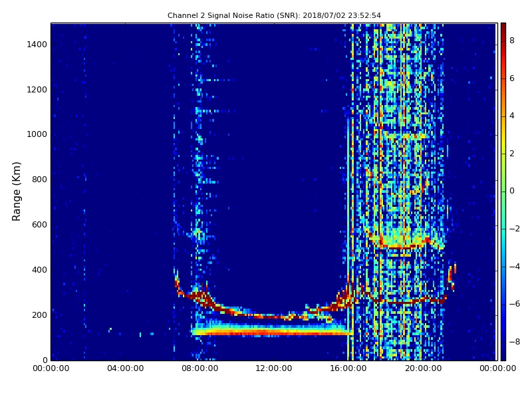Click the 08:00:00 time axis label
532x399 pixels.
(x=200, y=368)
